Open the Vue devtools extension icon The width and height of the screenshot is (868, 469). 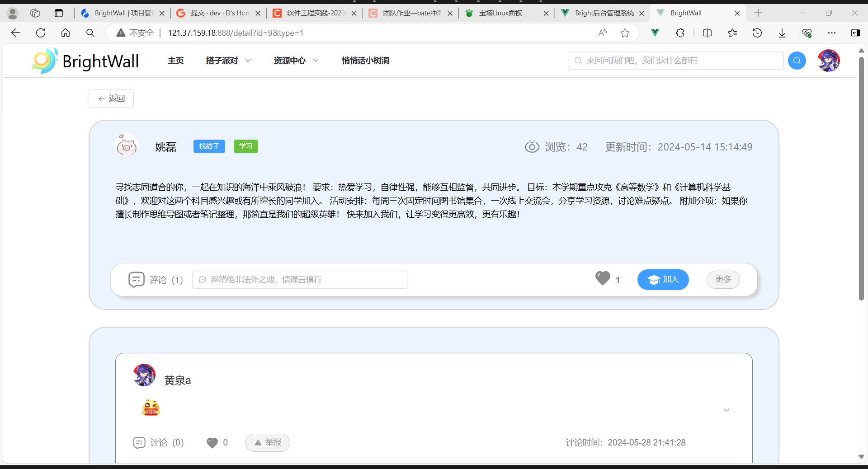pyautogui.click(x=655, y=33)
